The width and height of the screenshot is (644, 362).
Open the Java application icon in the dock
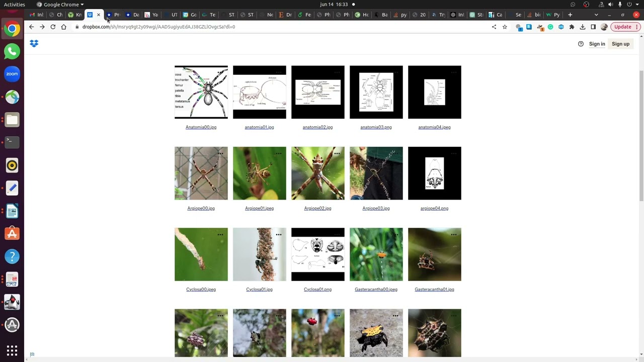[x=12, y=302]
